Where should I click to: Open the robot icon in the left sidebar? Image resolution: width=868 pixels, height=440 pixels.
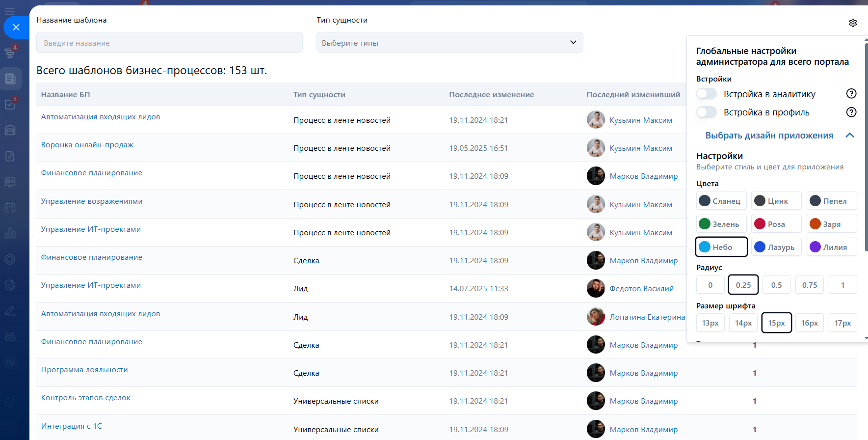point(10,336)
